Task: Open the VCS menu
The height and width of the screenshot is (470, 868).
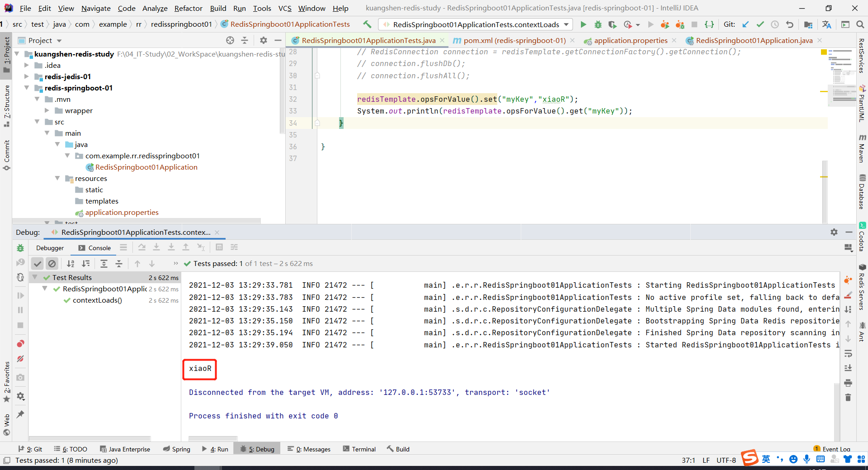Action: click(285, 8)
